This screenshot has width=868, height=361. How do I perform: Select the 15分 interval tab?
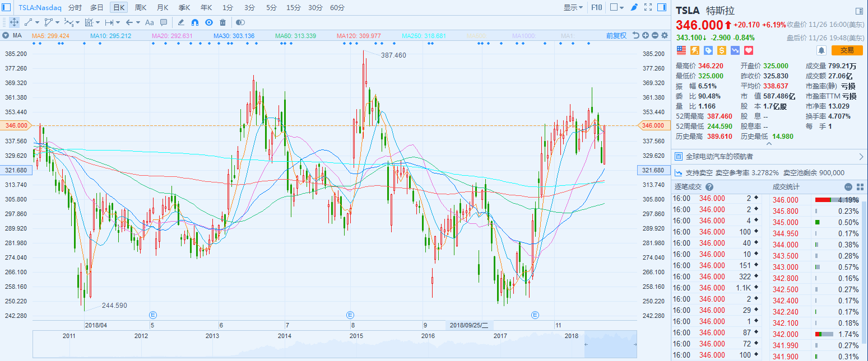coord(293,8)
